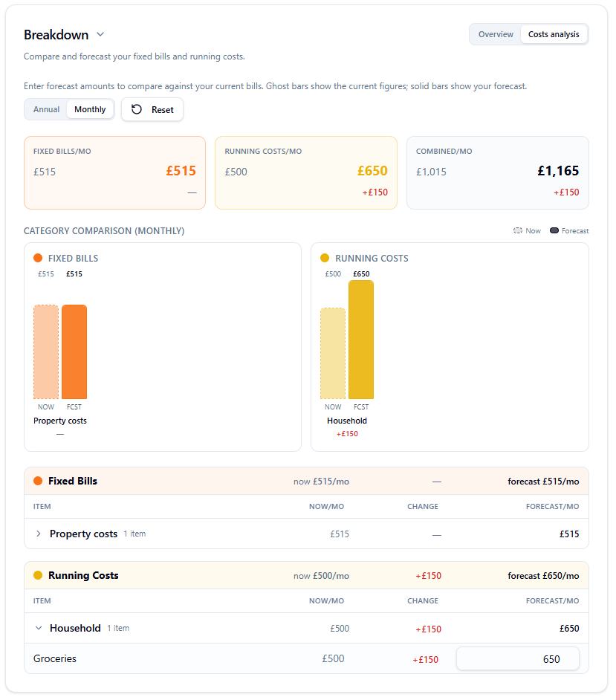This screenshot has height=700, width=616.
Task: Select the Monthly view toggle
Action: pyautogui.click(x=90, y=109)
